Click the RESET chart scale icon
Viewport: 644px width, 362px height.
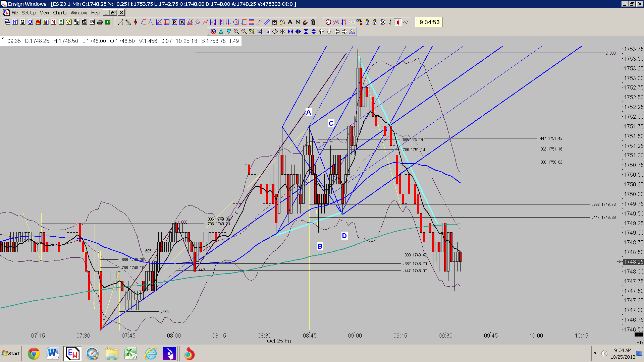coord(352,32)
